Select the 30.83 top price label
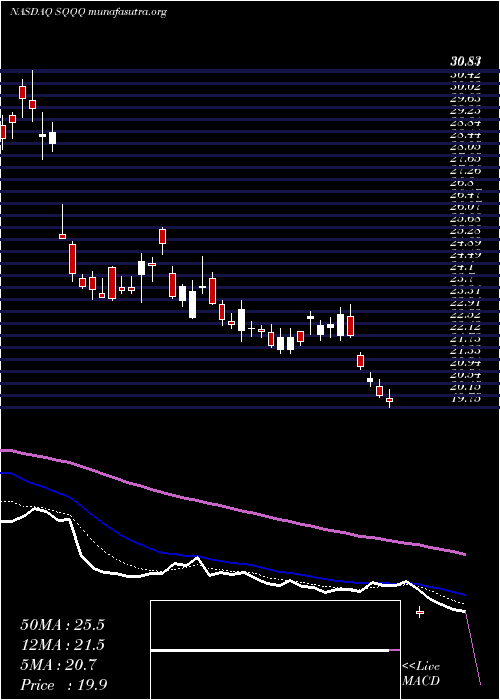The height and width of the screenshot is (700, 500). (x=467, y=64)
